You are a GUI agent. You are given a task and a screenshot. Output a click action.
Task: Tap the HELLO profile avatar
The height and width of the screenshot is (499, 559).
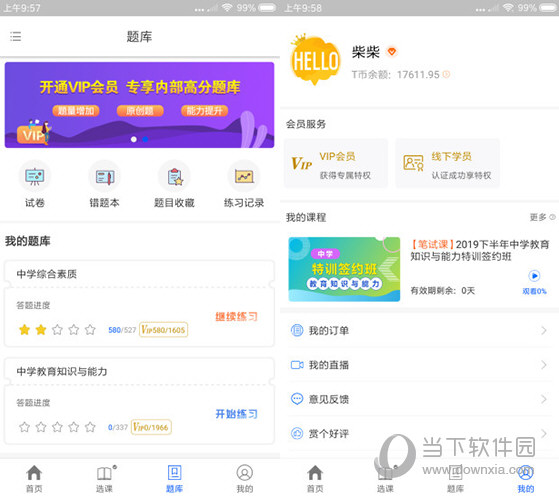(x=315, y=60)
